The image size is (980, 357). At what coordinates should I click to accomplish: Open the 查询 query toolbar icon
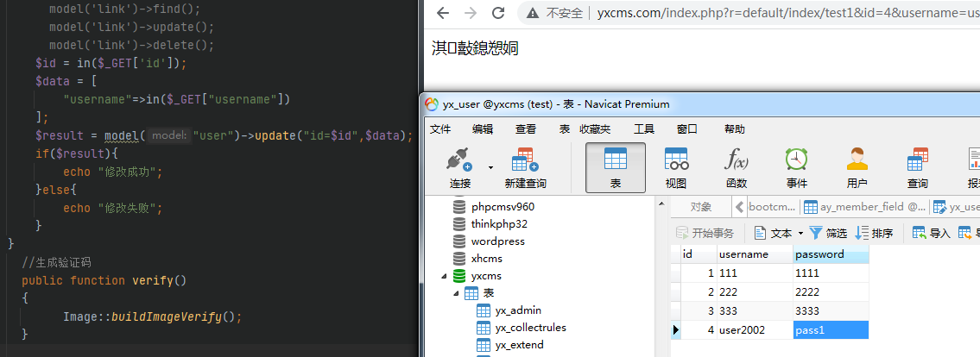[917, 160]
